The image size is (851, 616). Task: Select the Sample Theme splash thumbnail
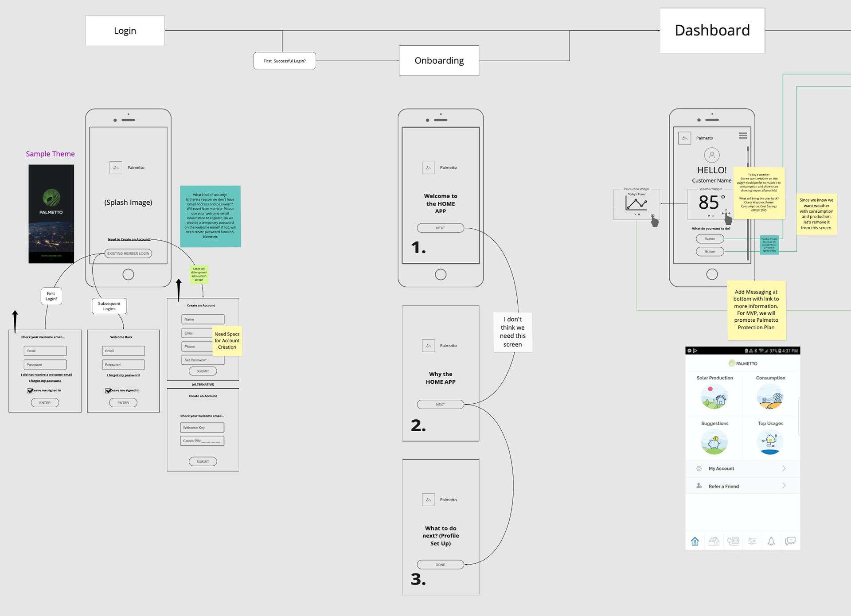pyautogui.click(x=51, y=214)
